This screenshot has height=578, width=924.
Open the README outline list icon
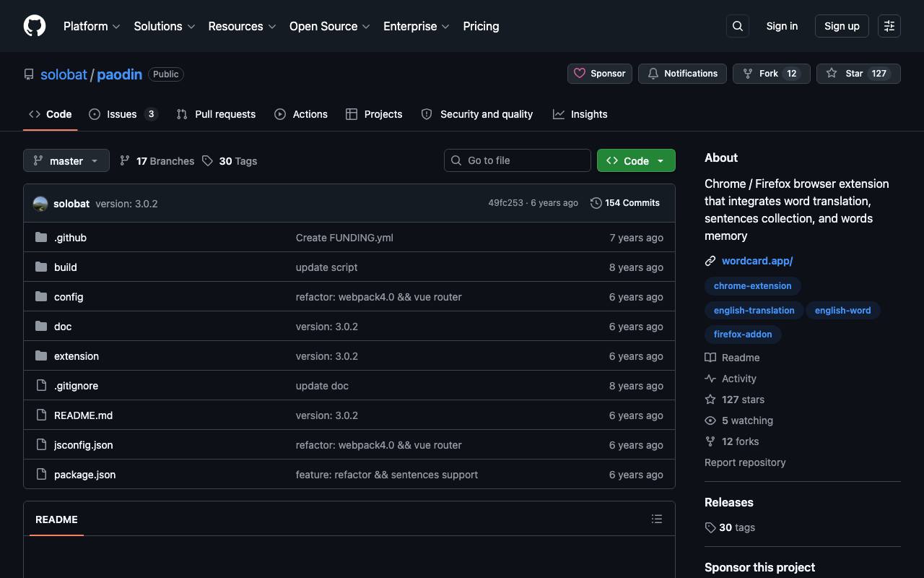[657, 519]
